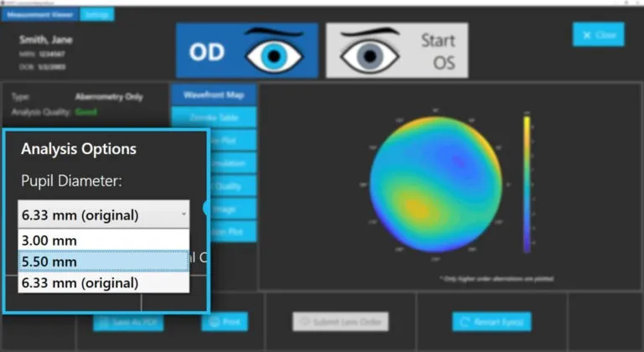Click the Print button

click(224, 321)
